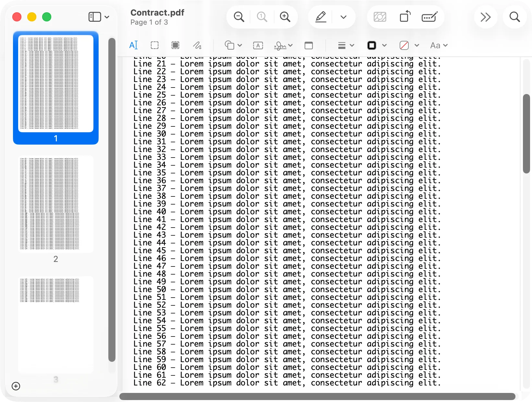The width and height of the screenshot is (532, 402).
Task: Add a note with the Note tool
Action: (x=309, y=45)
